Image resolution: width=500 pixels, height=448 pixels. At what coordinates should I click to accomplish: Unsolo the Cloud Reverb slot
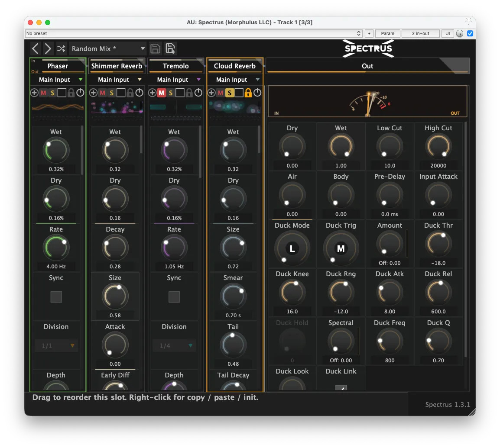pos(230,93)
